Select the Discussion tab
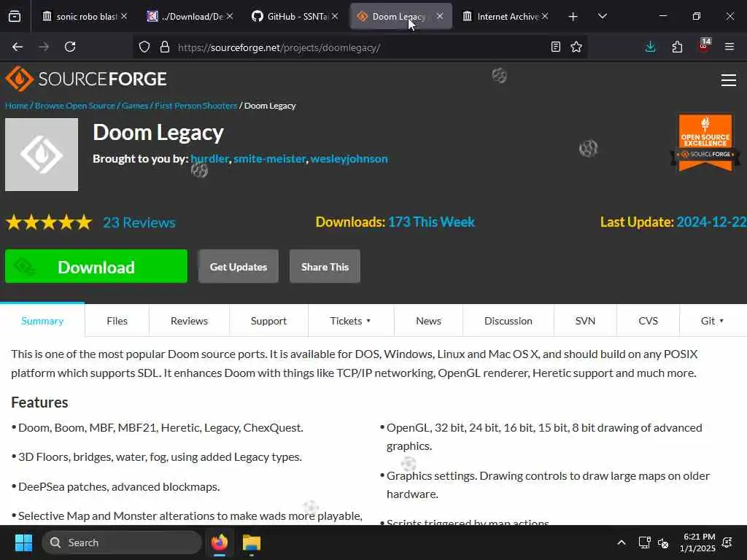 tap(508, 321)
